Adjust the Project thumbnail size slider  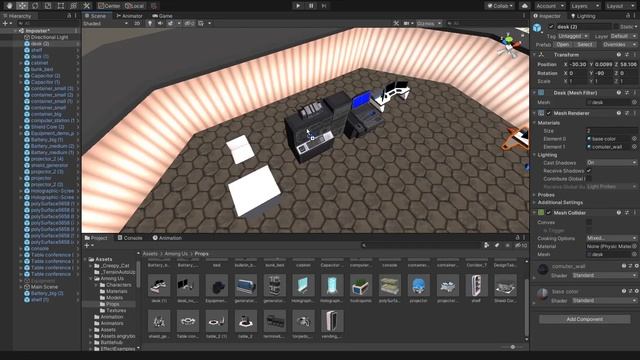coord(513,347)
